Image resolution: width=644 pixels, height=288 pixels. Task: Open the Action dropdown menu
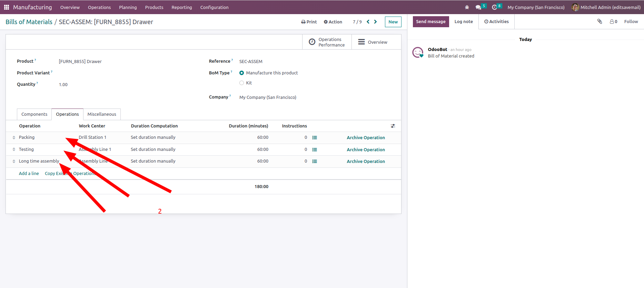pos(333,22)
